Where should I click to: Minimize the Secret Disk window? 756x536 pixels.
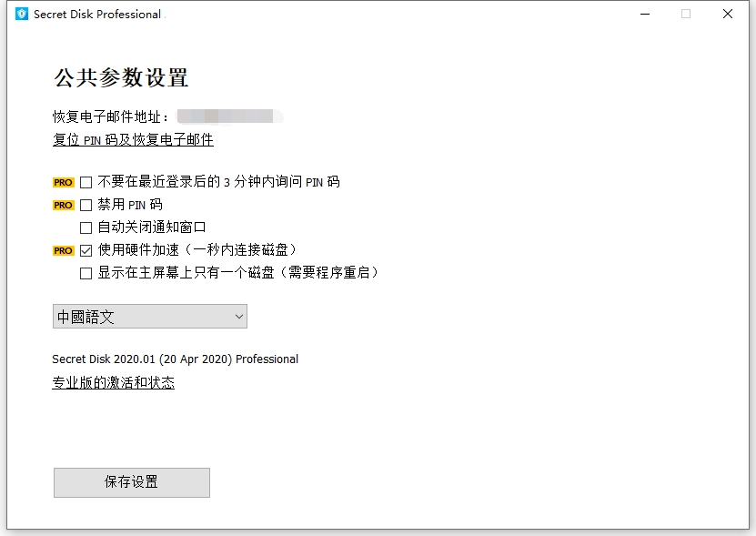(x=645, y=14)
